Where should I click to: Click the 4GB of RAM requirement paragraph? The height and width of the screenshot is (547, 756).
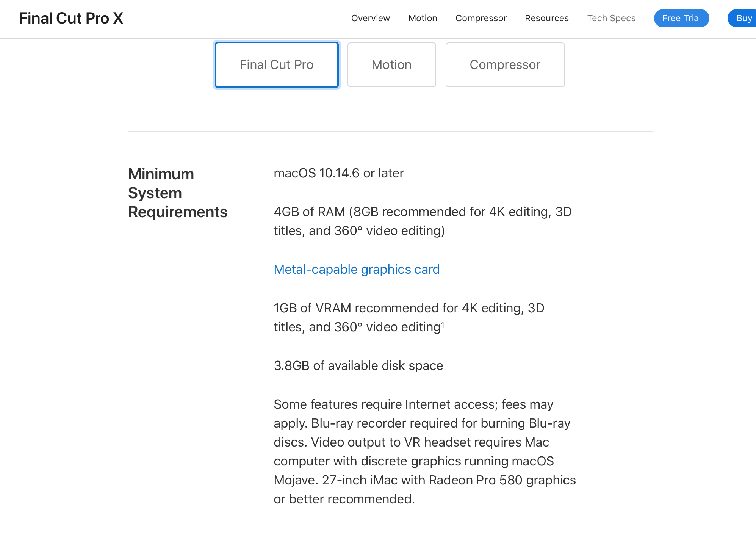pyautogui.click(x=423, y=221)
